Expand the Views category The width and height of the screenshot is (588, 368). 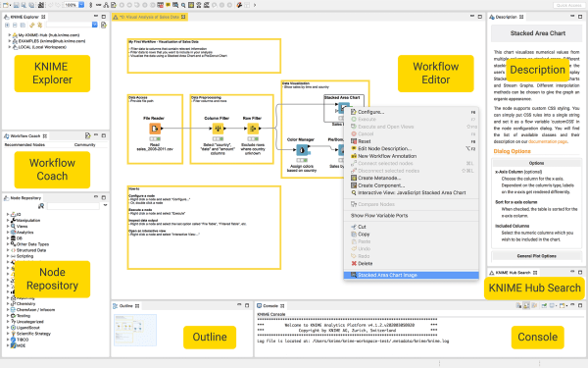tap(8, 227)
